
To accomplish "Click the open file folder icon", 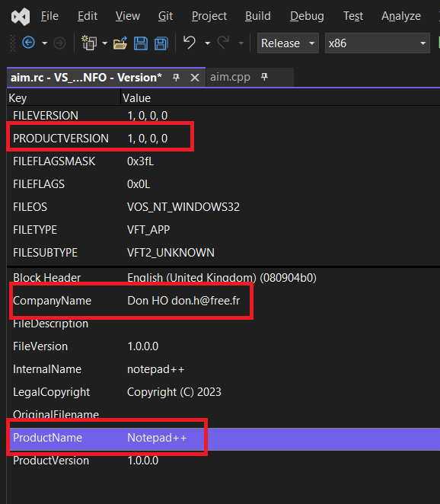I will (x=120, y=43).
